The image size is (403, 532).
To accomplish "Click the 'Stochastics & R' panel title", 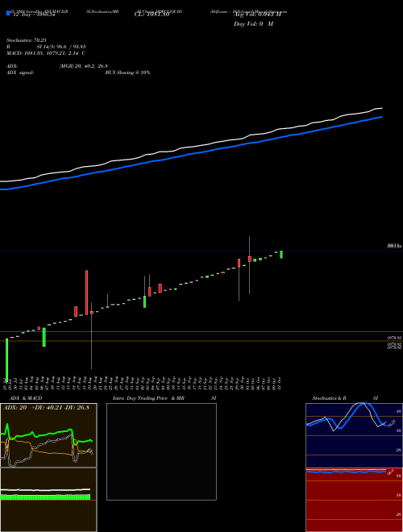I will (x=329, y=398).
